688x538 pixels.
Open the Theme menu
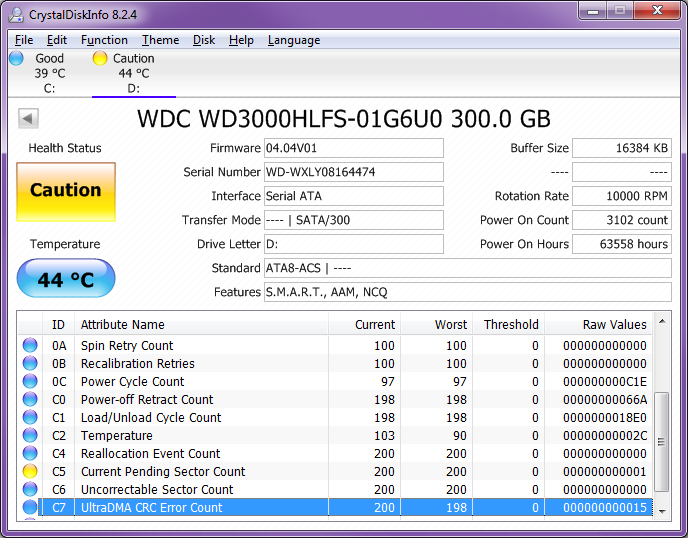(x=160, y=40)
